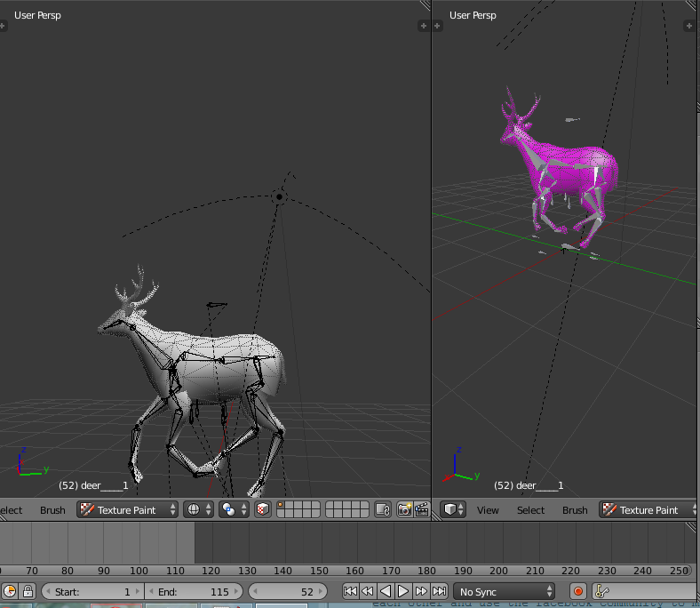
Task: Toggle face selection masking for painting
Action: [x=263, y=509]
